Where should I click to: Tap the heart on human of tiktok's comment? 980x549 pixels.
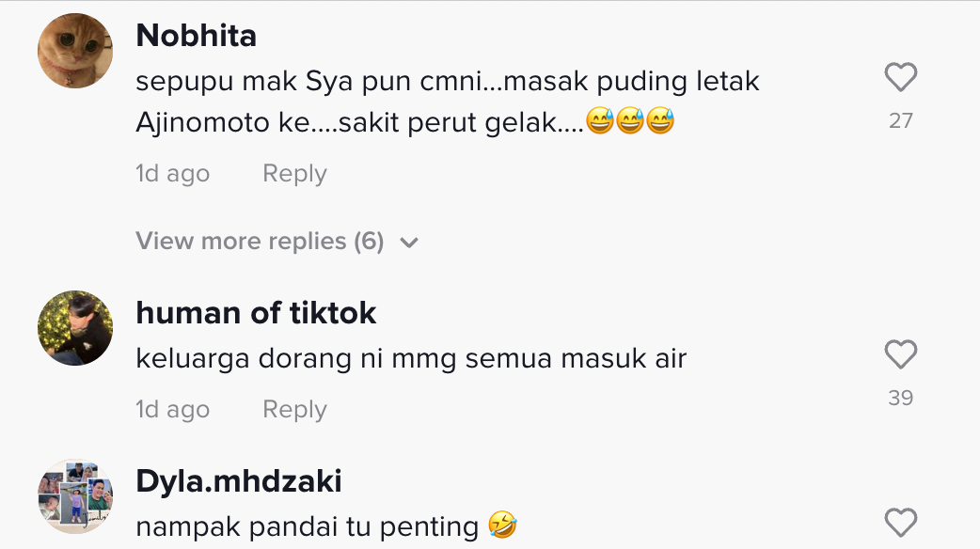901,354
